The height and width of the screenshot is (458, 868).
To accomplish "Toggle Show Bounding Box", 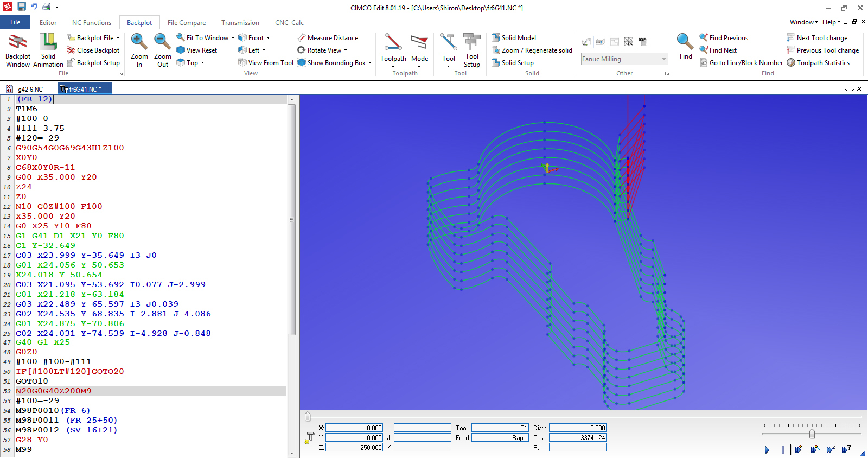I will pyautogui.click(x=331, y=62).
